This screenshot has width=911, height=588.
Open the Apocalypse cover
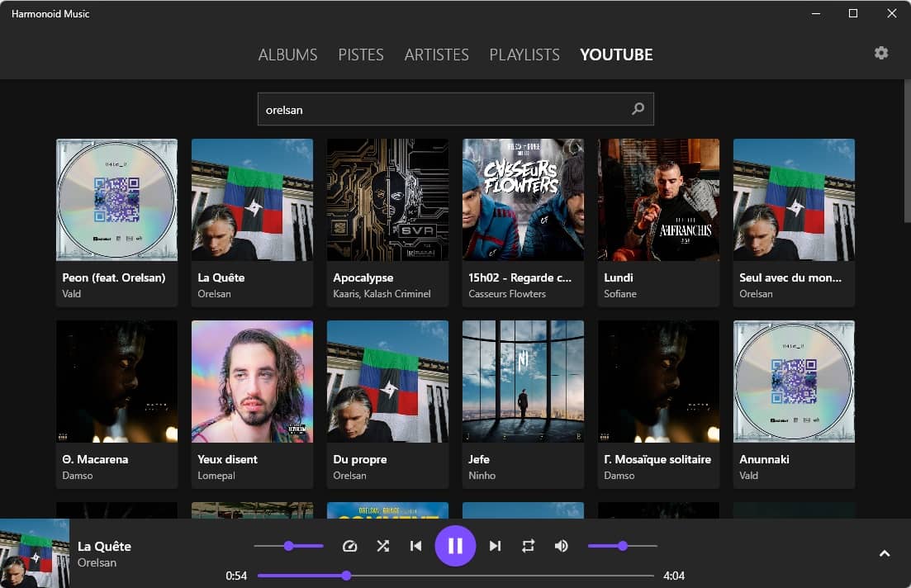click(387, 199)
